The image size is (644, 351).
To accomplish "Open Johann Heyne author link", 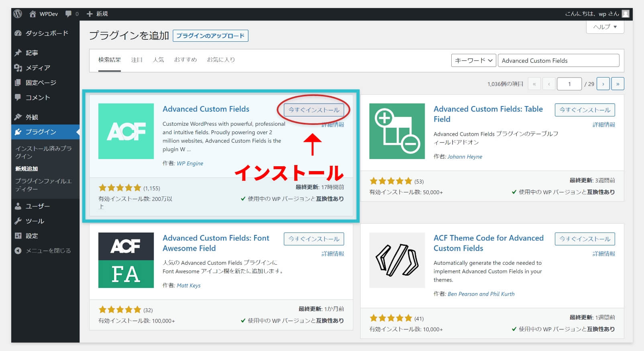I will point(465,157).
